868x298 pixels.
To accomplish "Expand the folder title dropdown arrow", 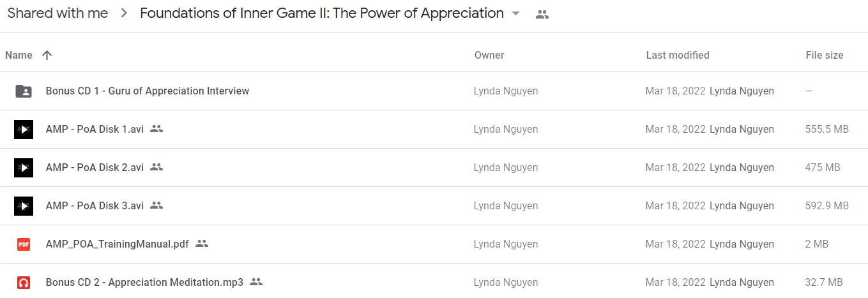I will [516, 14].
